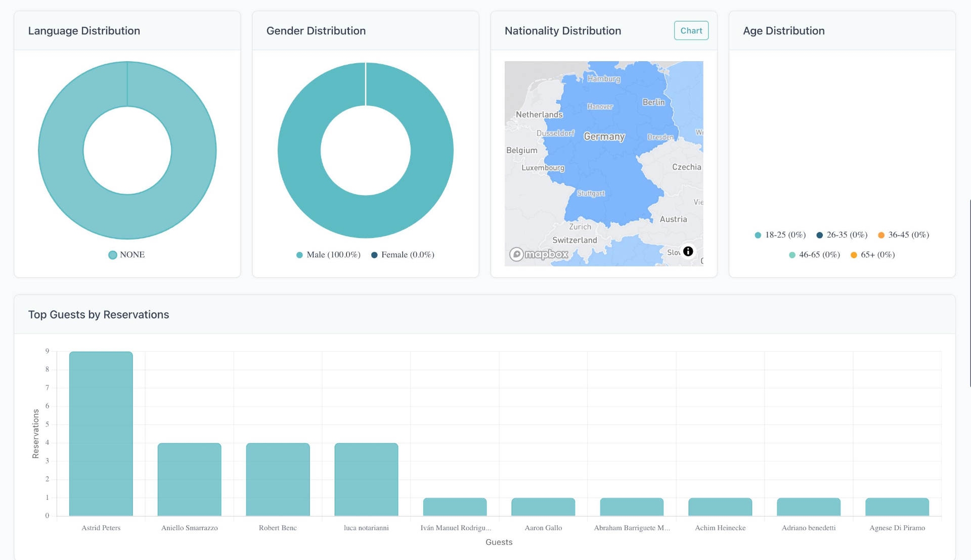Toggle the 18-25 (0%) age legend
The width and height of the screenshot is (971, 560).
780,235
